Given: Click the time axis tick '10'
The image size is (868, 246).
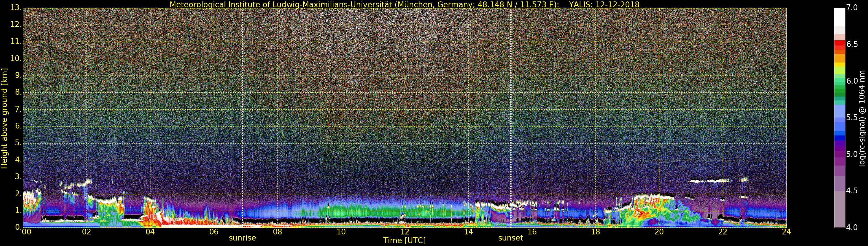Looking at the screenshot, I should (x=341, y=232).
